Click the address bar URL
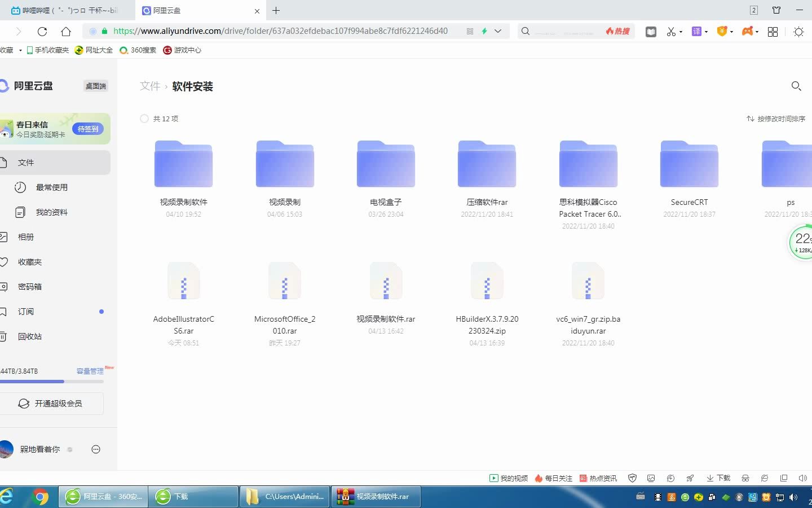The height and width of the screenshot is (508, 812). 280,31
